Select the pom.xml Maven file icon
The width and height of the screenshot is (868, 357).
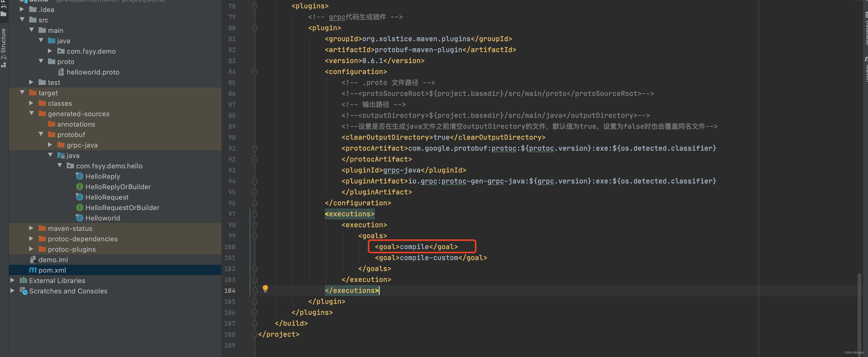click(33, 270)
